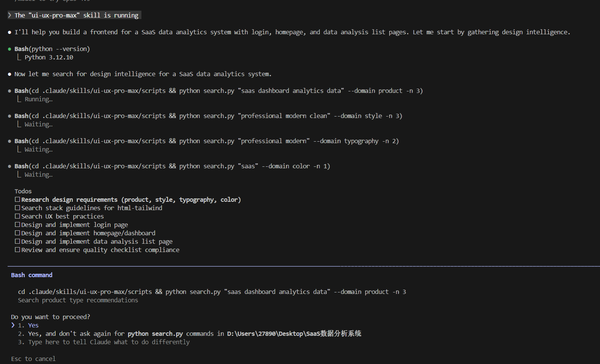Click the bullet of the typography search command
This screenshot has height=364, width=600.
(10, 141)
